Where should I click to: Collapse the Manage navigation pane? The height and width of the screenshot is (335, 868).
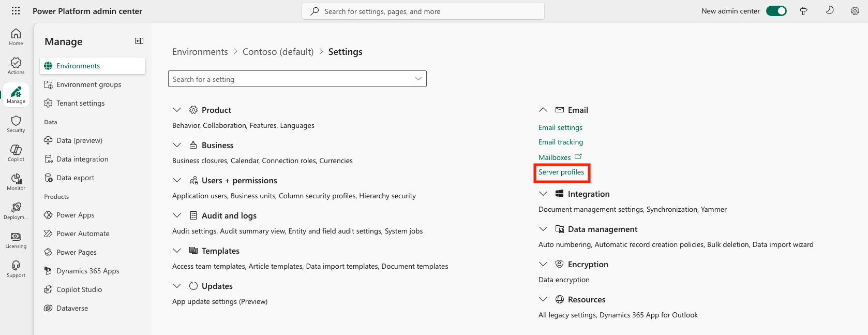[139, 41]
